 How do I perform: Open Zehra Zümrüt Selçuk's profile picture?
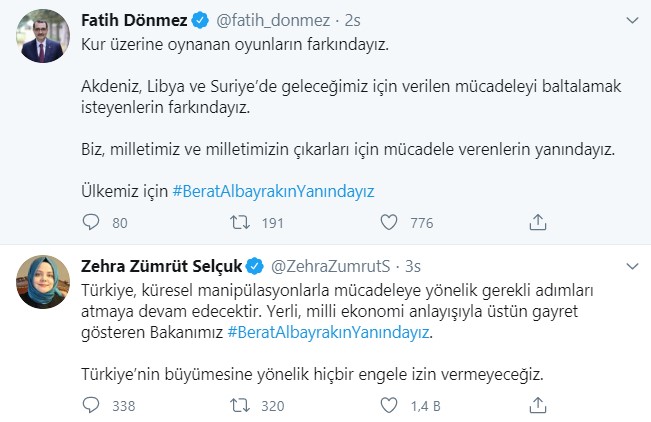point(42,285)
